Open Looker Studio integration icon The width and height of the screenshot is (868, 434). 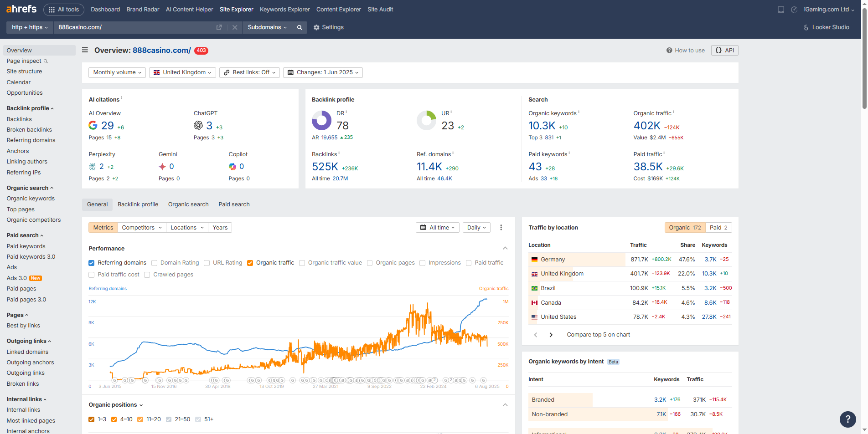(x=806, y=27)
